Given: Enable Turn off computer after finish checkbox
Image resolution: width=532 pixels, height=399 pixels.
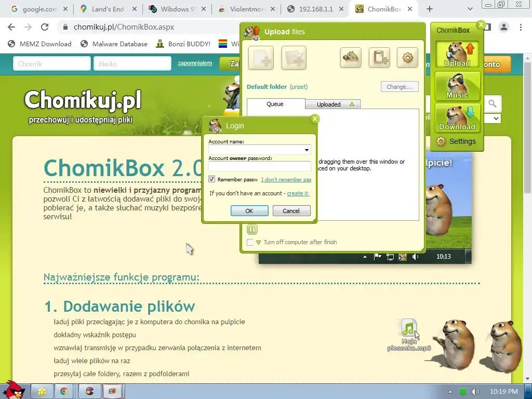Looking at the screenshot, I should [250, 242].
